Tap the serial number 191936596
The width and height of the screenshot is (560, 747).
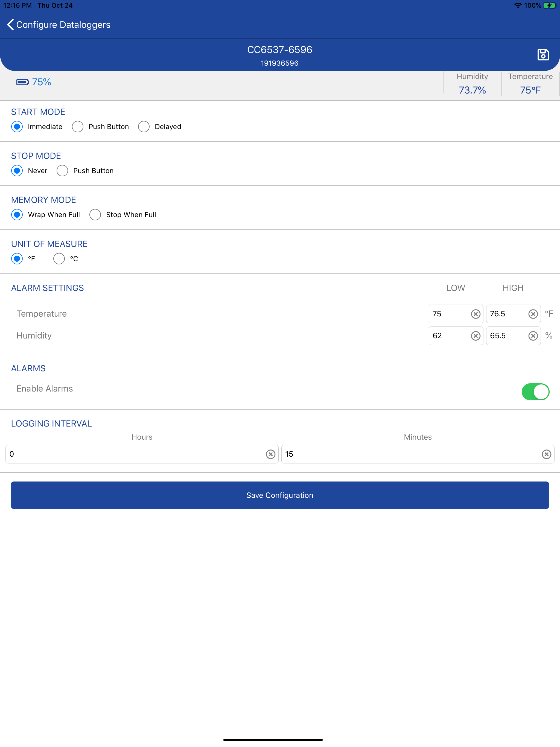[280, 63]
